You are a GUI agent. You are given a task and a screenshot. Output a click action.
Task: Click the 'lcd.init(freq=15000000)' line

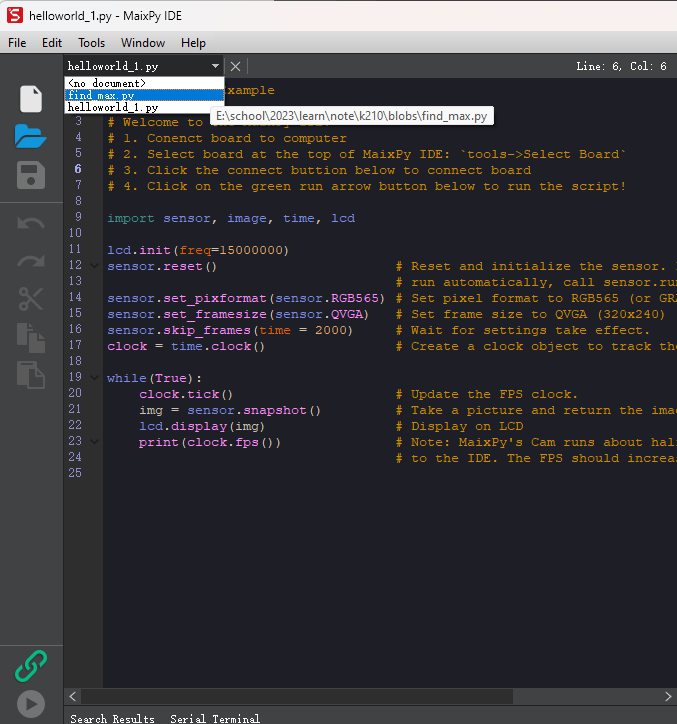click(198, 250)
